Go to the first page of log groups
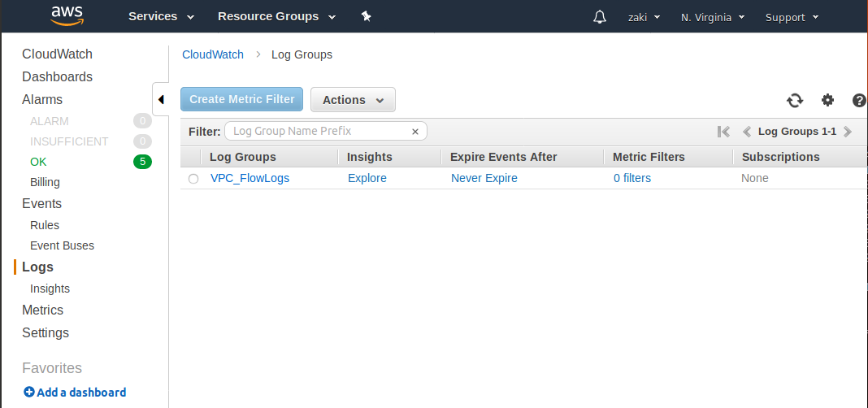 [x=723, y=132]
